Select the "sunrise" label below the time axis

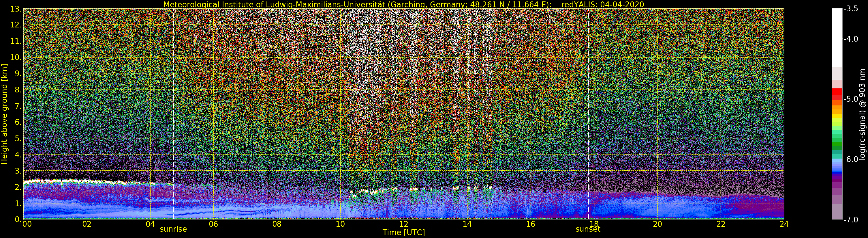coord(173,229)
